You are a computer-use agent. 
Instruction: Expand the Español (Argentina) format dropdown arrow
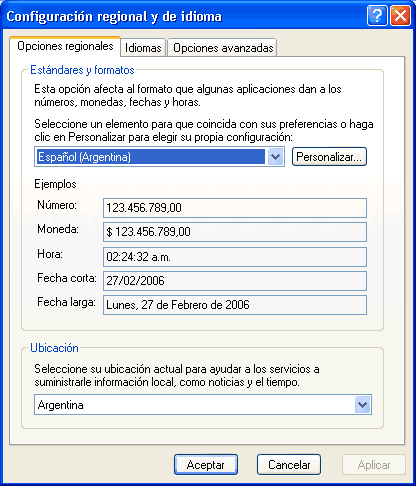click(275, 157)
